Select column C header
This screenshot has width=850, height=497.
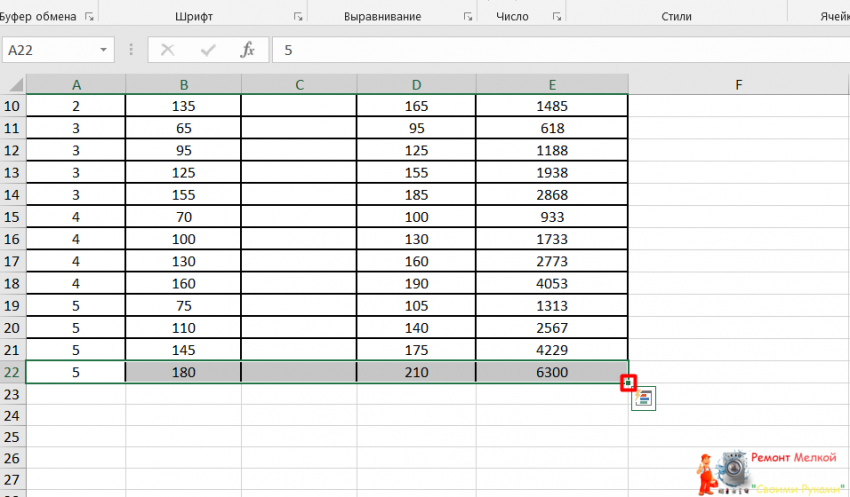299,85
